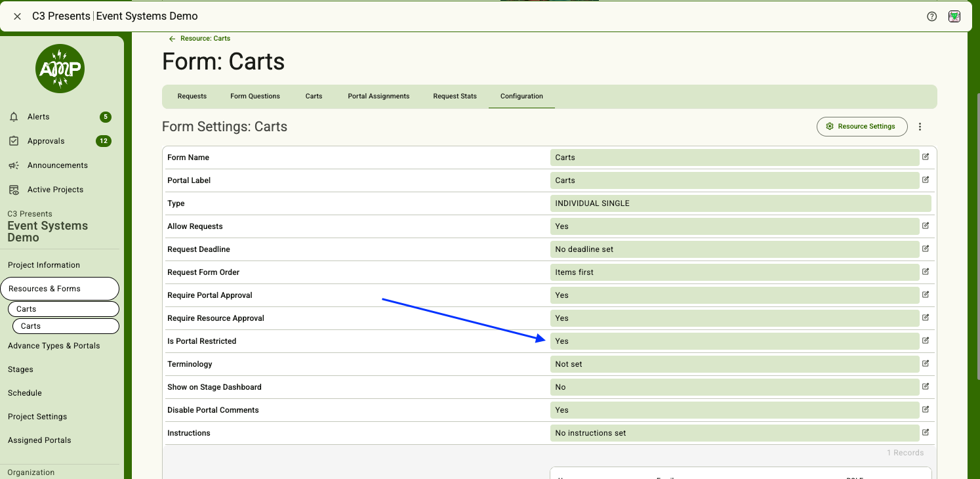Open Assigned Portals in sidebar
Viewport: 980px width, 479px height.
point(39,440)
